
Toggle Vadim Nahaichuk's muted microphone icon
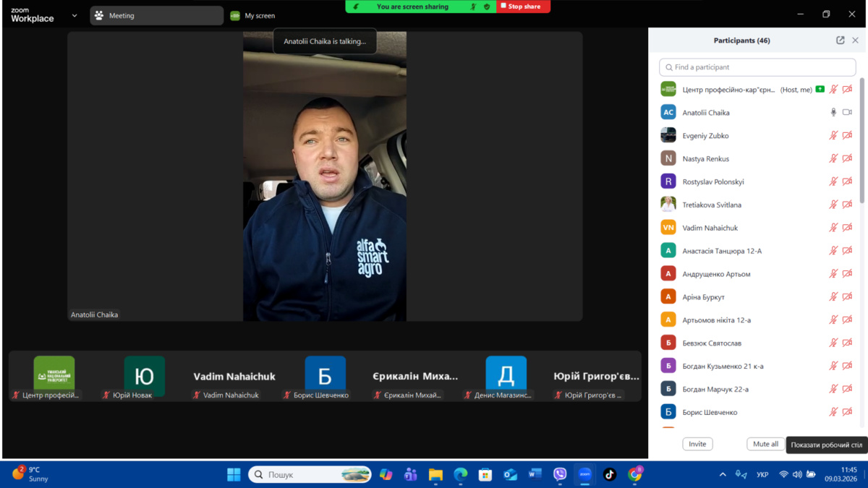(x=833, y=228)
